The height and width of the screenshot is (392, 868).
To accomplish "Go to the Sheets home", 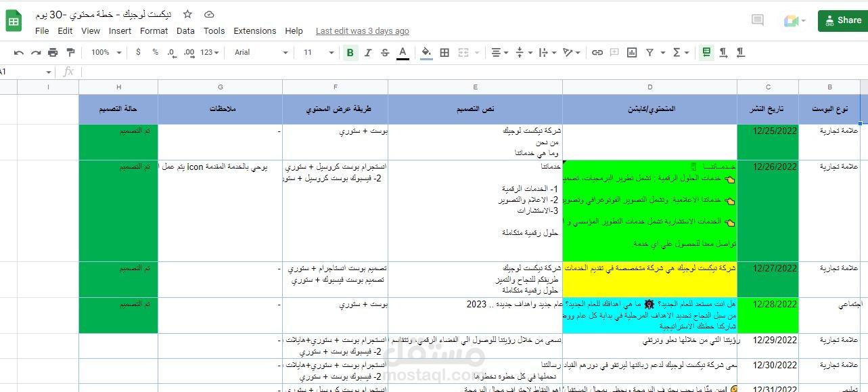I will point(14,22).
